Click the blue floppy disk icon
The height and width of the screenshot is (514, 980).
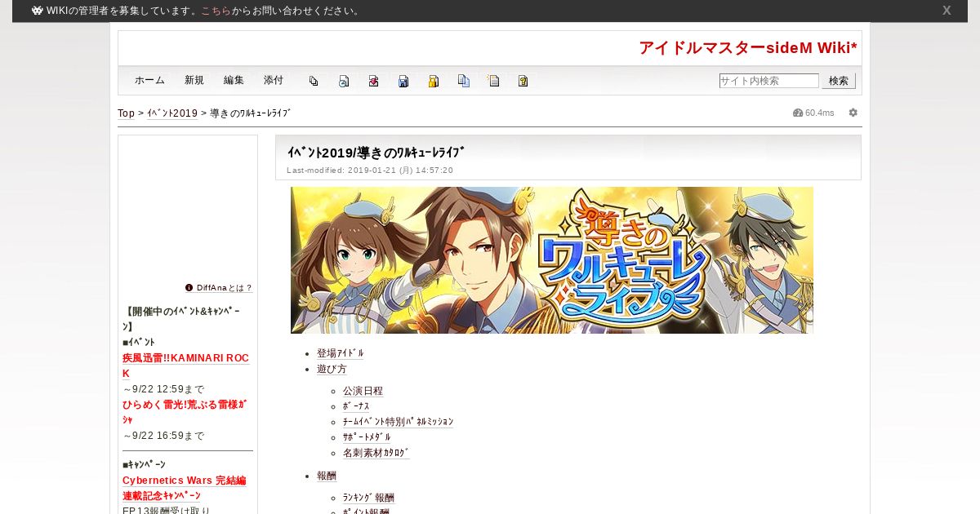coord(403,81)
